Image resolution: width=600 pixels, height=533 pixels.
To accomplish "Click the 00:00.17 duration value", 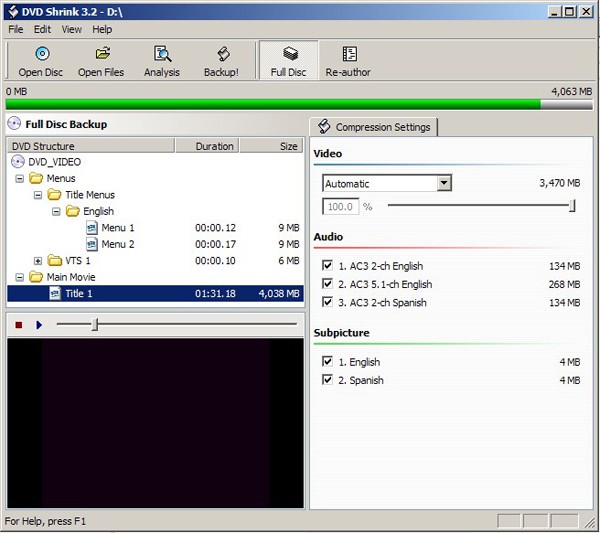I will (215, 244).
